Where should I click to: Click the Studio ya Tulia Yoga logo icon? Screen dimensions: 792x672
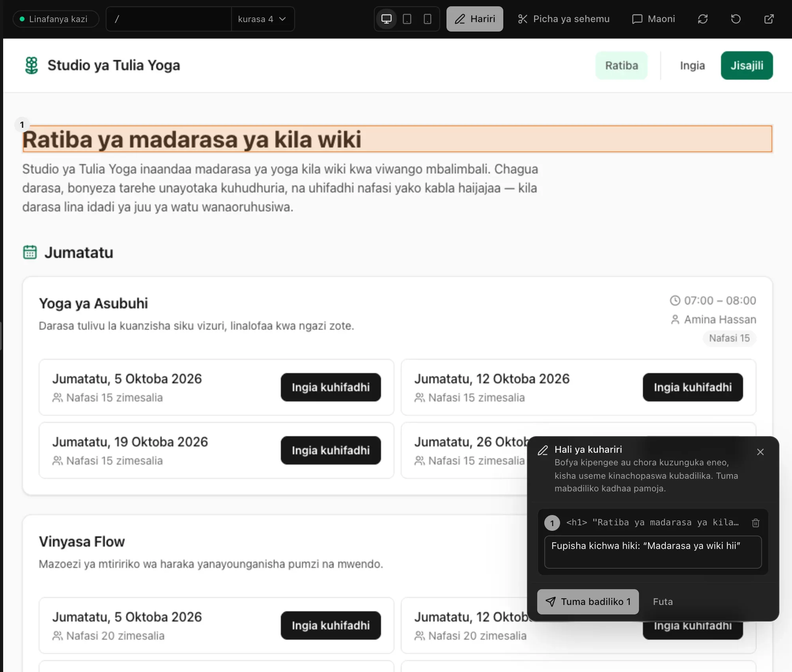32,65
